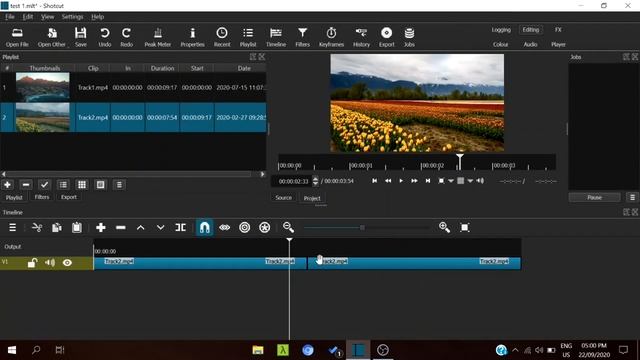Select the Player layout
The image size is (640, 360).
[x=558, y=44]
